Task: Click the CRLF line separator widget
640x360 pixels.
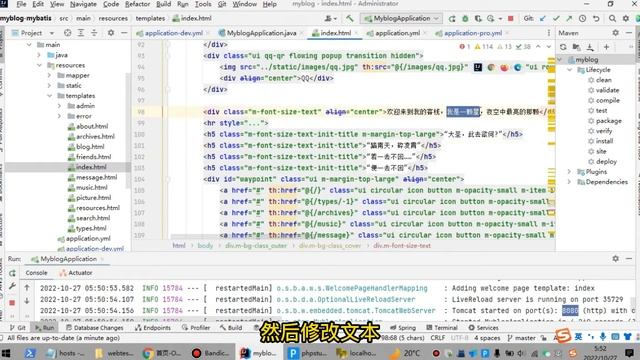Action: tap(438, 338)
